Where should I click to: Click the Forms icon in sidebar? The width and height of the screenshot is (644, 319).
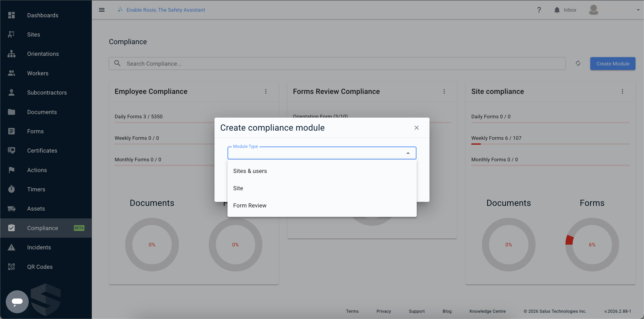[11, 131]
